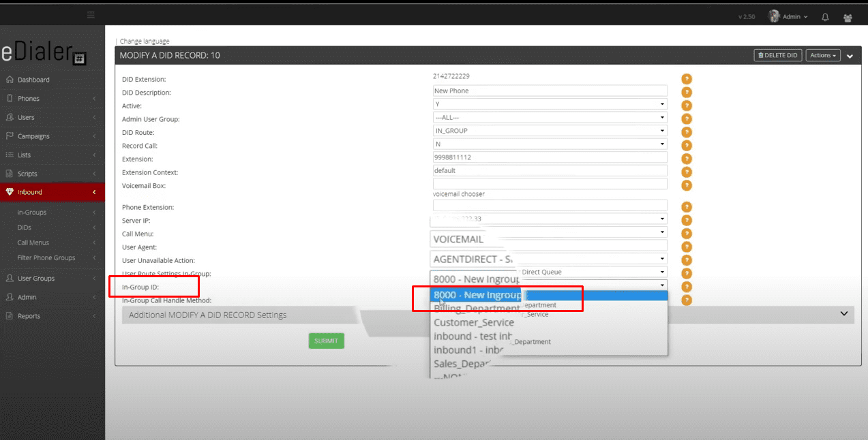Open the Call Menu dropdown
This screenshot has height=440, width=868.
[x=550, y=232]
